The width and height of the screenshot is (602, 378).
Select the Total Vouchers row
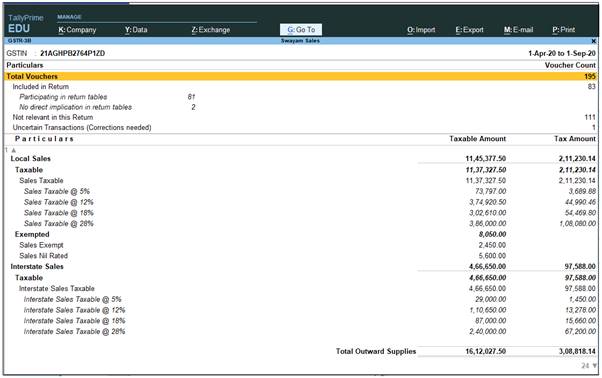click(301, 76)
